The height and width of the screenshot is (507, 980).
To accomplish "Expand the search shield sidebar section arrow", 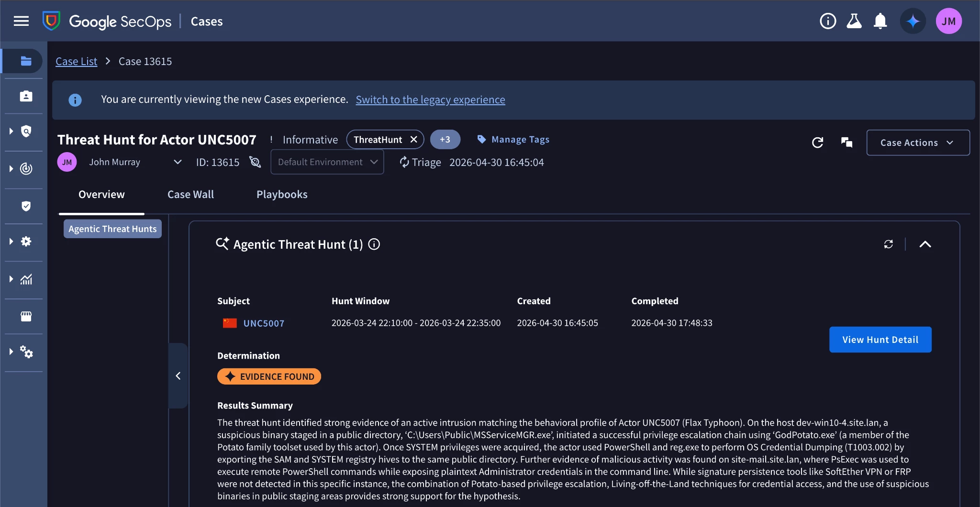I will pyautogui.click(x=11, y=131).
